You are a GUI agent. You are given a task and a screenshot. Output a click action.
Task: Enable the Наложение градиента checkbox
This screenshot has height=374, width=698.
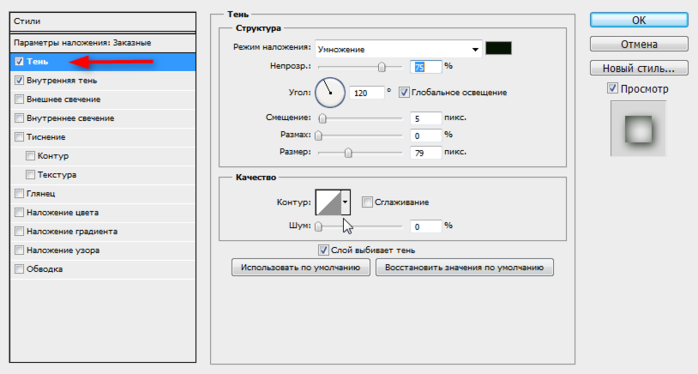tap(19, 231)
